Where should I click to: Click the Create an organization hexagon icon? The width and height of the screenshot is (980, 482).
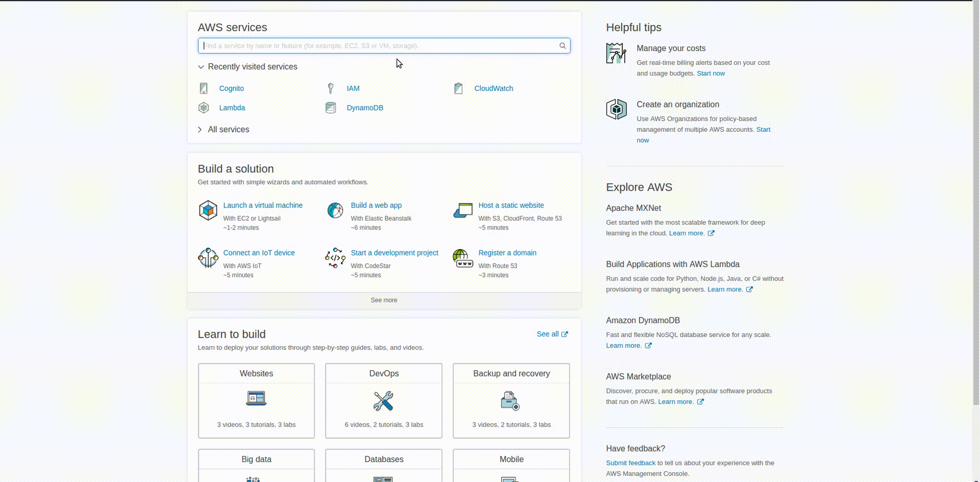coord(616,109)
